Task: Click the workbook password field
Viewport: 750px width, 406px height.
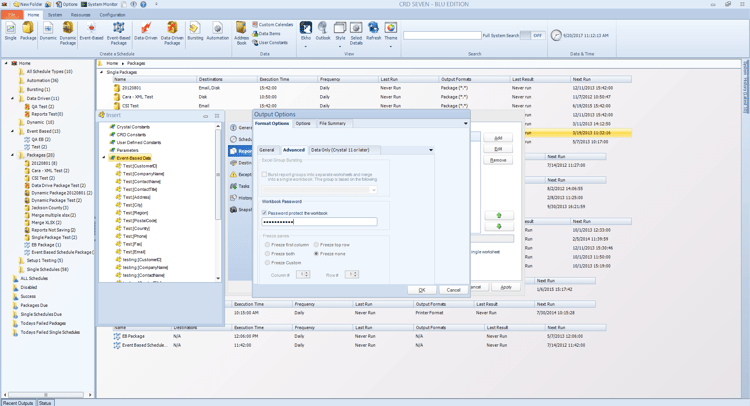Action: pyautogui.click(x=320, y=222)
